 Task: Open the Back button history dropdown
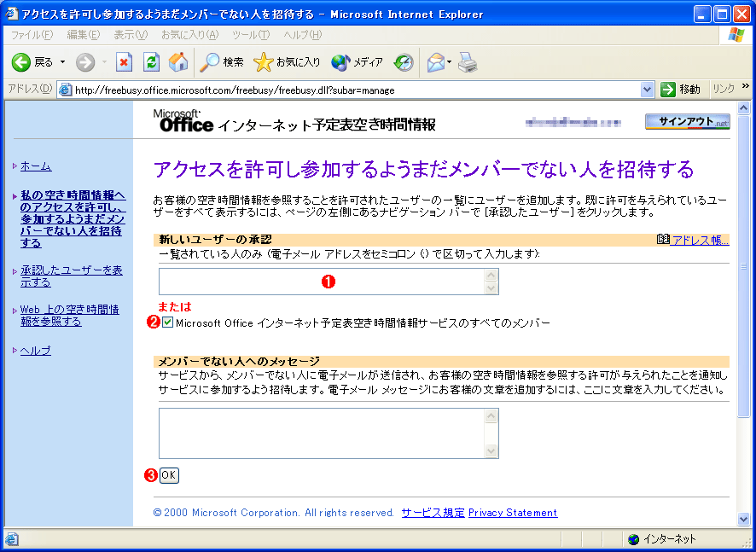(x=62, y=62)
